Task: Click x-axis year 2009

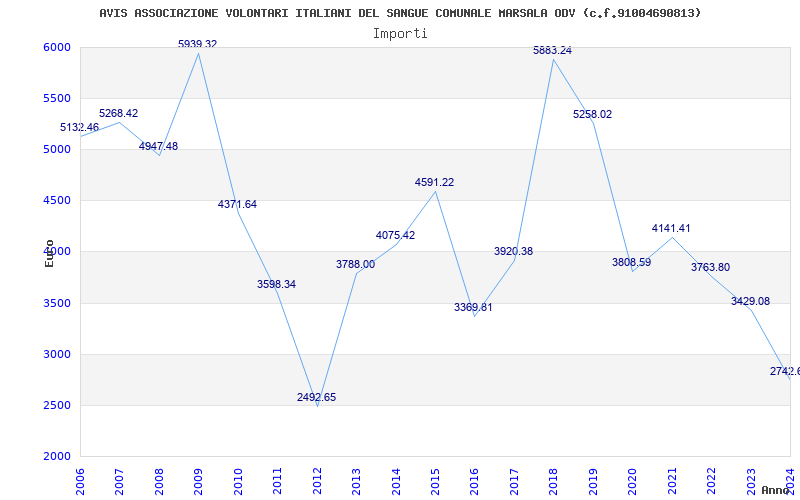Action: (x=198, y=481)
